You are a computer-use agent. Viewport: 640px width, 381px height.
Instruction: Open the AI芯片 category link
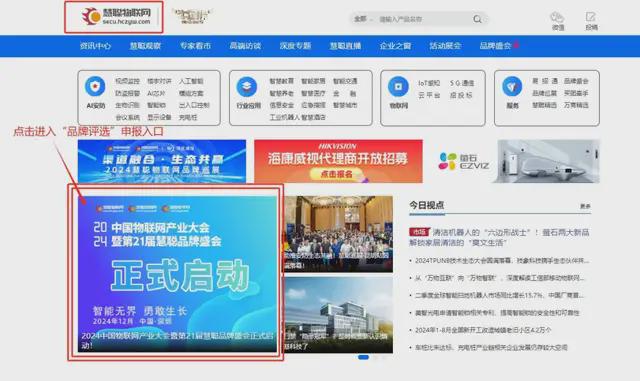click(156, 93)
